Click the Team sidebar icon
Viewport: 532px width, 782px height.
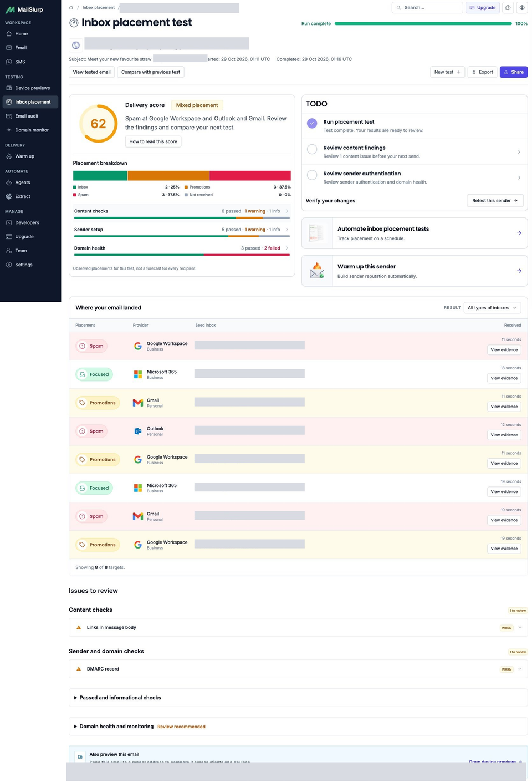[x=9, y=251]
